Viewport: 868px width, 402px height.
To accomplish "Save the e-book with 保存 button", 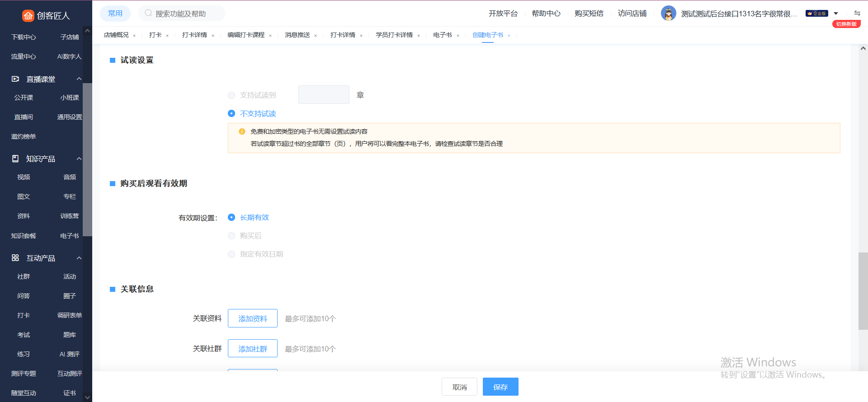I will pos(500,387).
